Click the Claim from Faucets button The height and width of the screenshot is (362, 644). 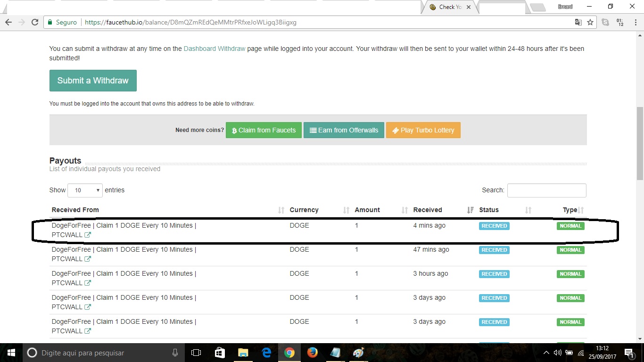263,130
